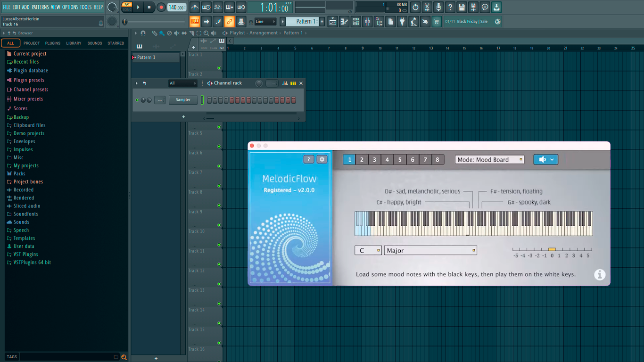644x362 pixels.
Task: Toggle the Sampler channel select green indicator
Action: coord(202,100)
